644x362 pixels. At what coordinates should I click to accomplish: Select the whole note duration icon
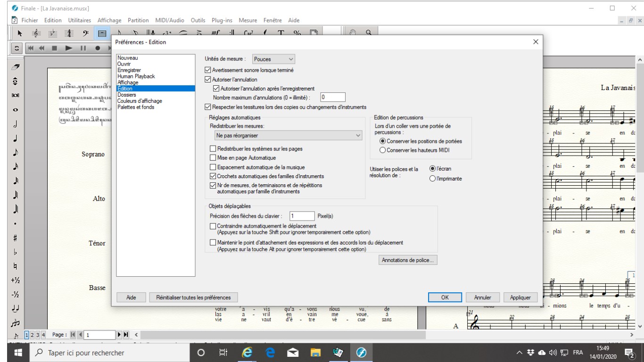click(16, 110)
